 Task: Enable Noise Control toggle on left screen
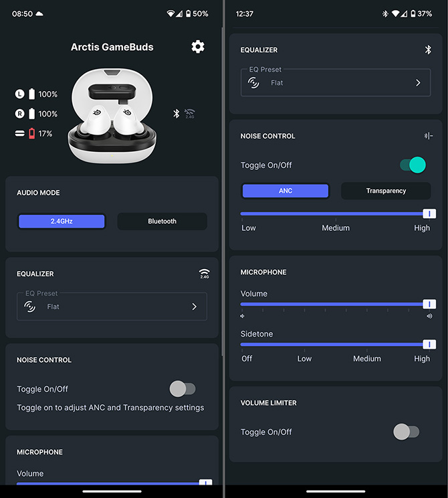coord(183,389)
